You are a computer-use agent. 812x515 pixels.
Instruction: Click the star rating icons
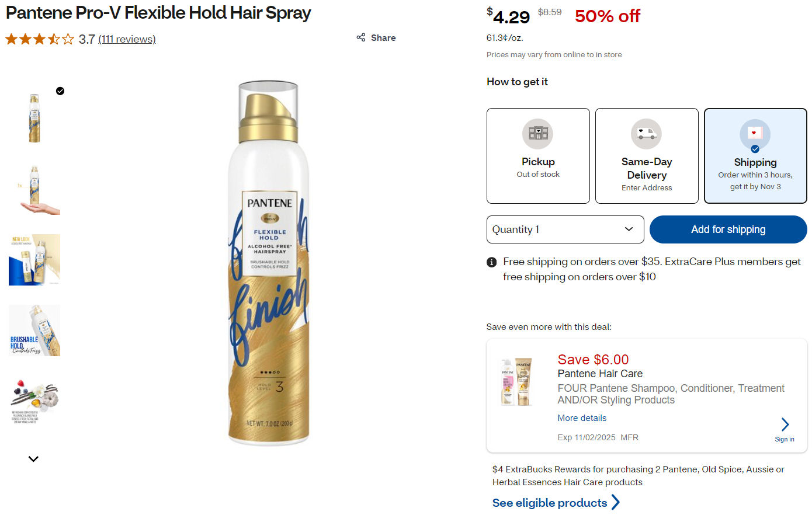(x=40, y=39)
